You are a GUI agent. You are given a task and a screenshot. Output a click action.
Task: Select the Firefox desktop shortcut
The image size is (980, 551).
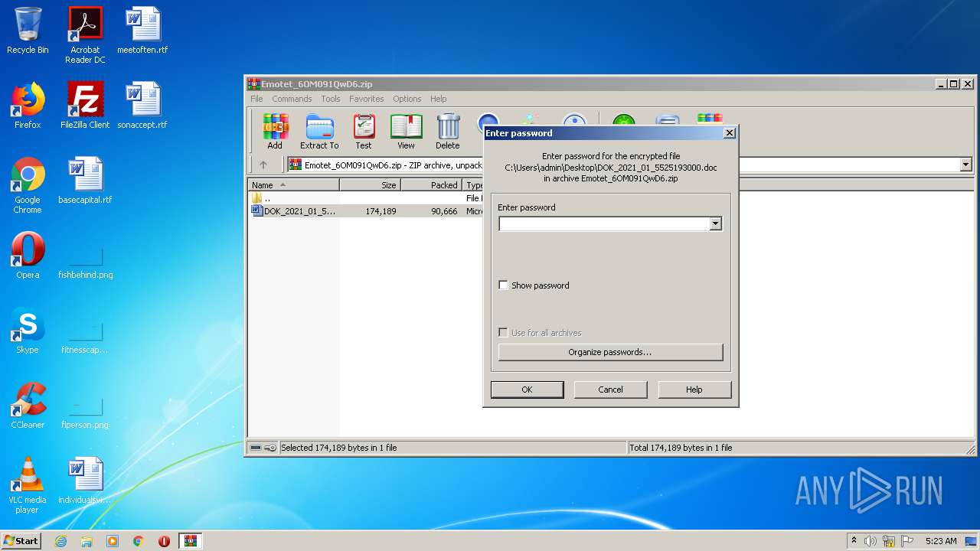point(28,106)
